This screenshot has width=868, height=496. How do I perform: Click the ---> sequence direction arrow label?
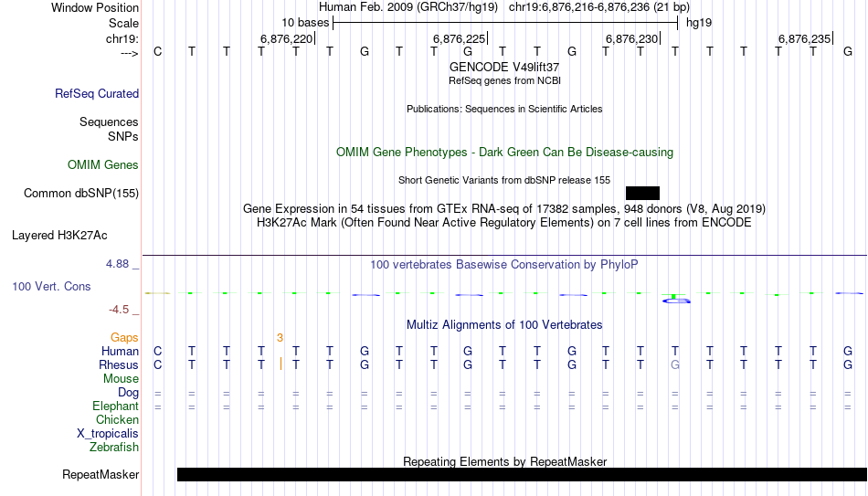pos(129,53)
